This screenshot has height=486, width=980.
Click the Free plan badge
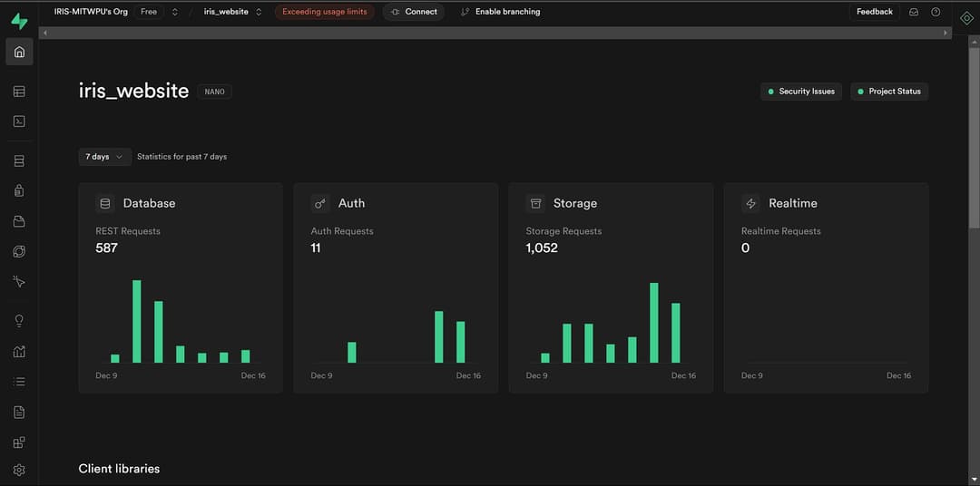[x=149, y=12]
